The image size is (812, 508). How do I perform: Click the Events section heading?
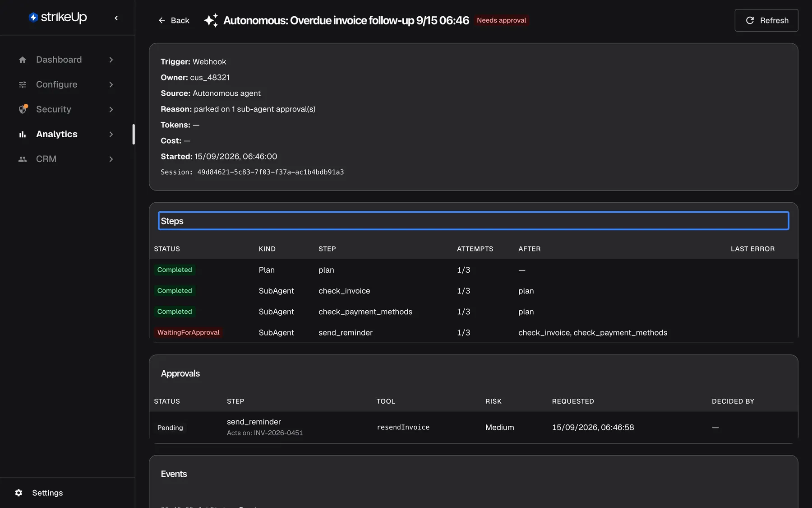tap(174, 474)
